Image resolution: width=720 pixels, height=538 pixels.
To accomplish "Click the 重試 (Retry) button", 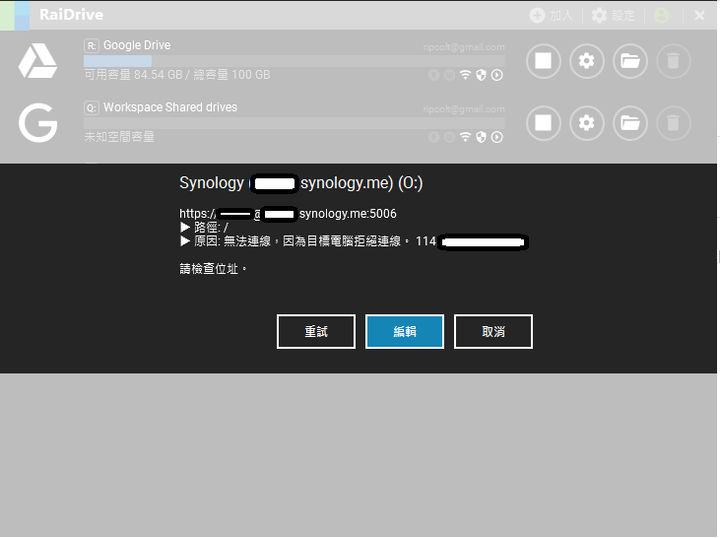I will 316,331.
